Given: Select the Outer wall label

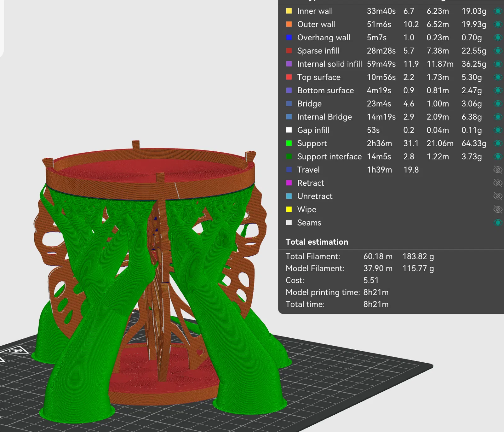Looking at the screenshot, I should [316, 24].
